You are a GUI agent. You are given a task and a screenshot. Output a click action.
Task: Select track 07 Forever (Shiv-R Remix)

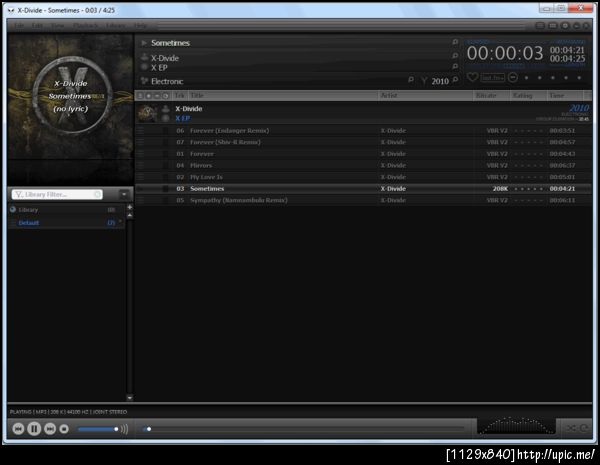coord(364,142)
